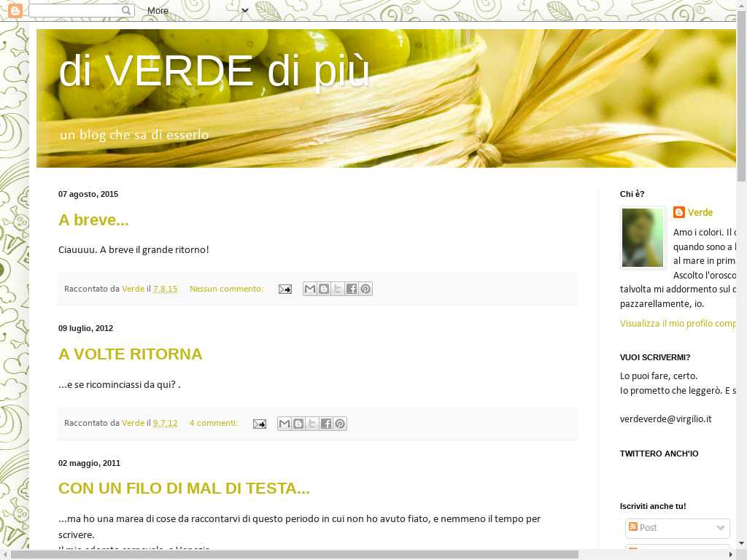Click the tagline un blog che sa di esserlo
This screenshot has width=747, height=560.
[x=134, y=135]
